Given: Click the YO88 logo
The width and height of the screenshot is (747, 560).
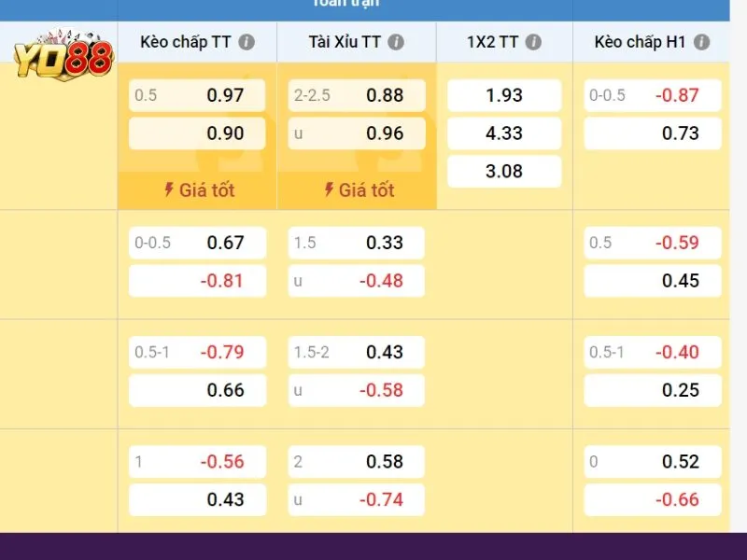Looking at the screenshot, I should (62, 54).
